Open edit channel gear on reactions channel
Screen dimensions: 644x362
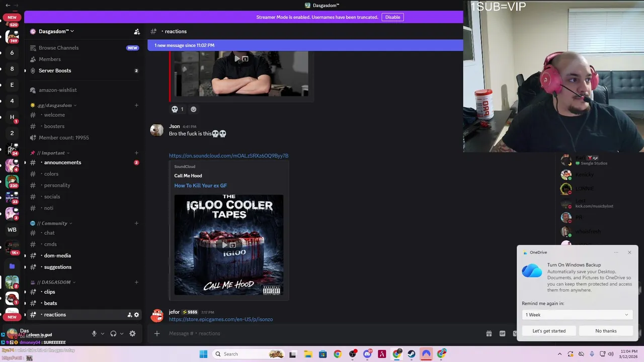(136, 315)
